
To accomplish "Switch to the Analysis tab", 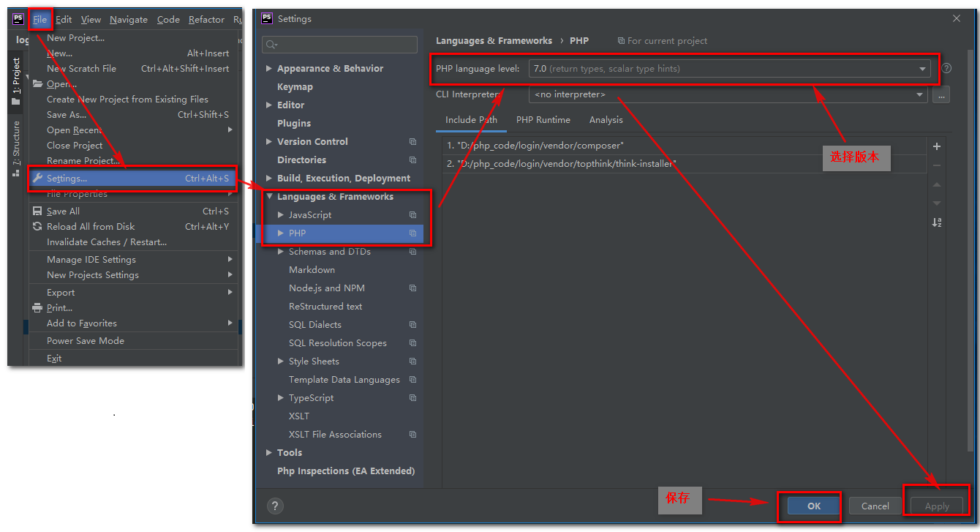I will [606, 120].
